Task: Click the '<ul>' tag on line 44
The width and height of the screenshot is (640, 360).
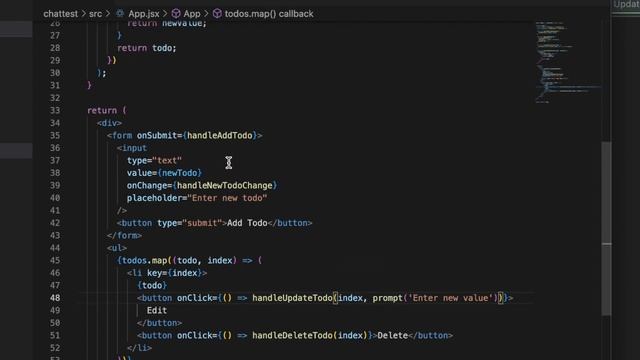Action: [x=117, y=248]
